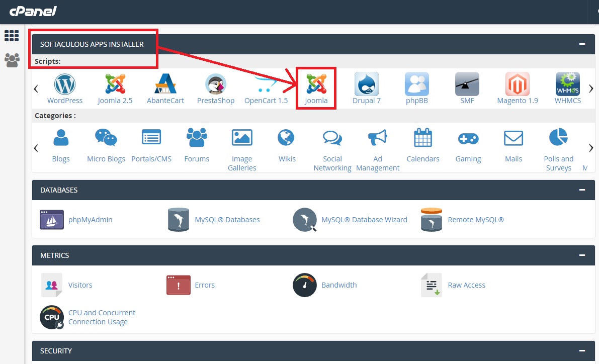Screen dimensions: 599x364
Task: Click the Errors icon in Metrics
Action: [x=179, y=285]
